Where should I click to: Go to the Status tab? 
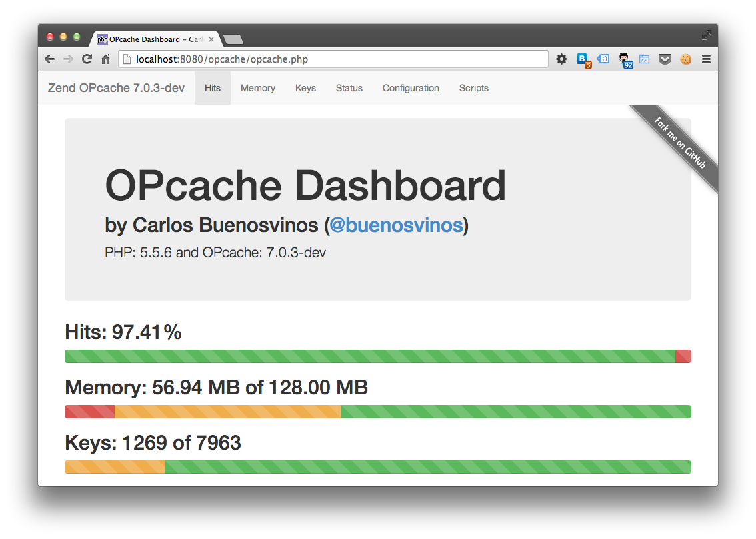(x=349, y=88)
